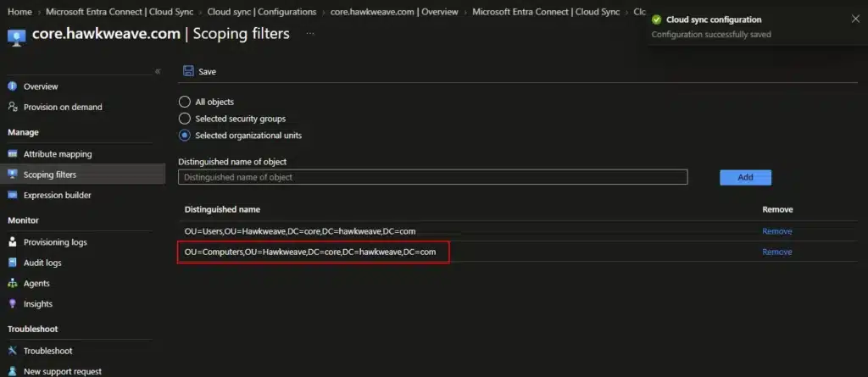Select the All objects radio option
Screen dimensions: 868x377
[x=185, y=102]
